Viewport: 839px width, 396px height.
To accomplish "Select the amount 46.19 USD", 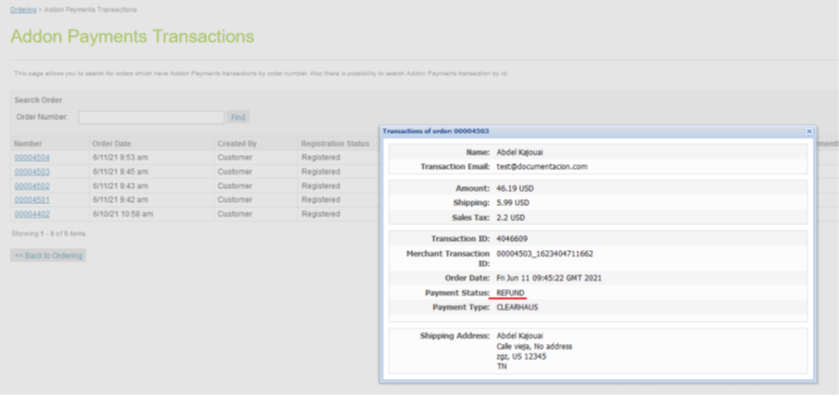I will point(515,188).
